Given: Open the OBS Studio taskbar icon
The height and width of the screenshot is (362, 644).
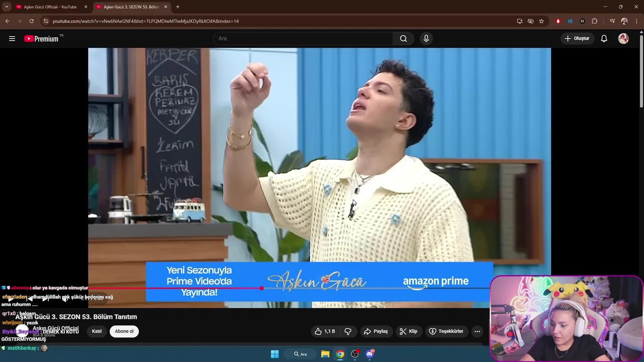Looking at the screenshot, I should 355,354.
